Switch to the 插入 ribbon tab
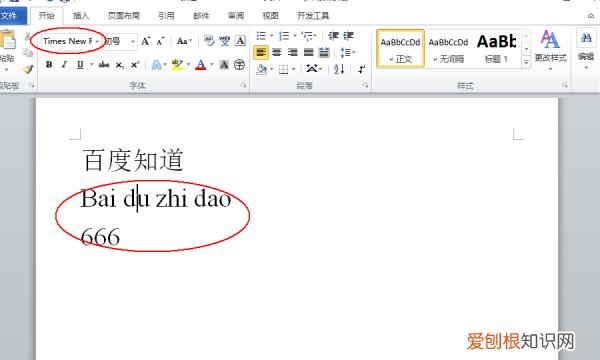This screenshot has height=360, width=600. click(x=81, y=16)
